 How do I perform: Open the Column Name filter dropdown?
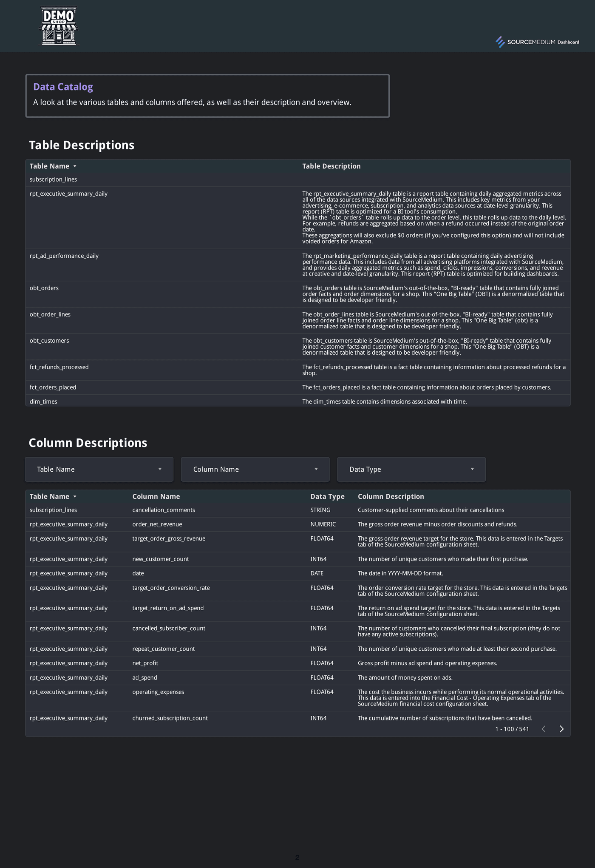(255, 469)
